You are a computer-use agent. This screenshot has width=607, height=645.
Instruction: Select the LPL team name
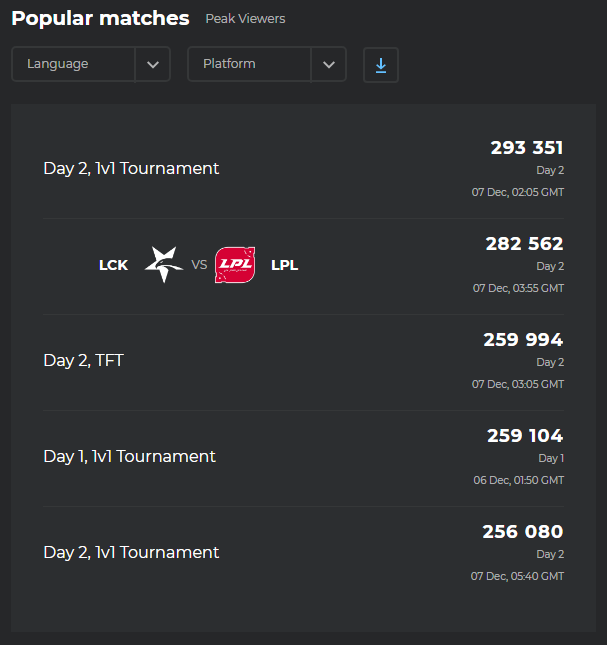coord(285,265)
